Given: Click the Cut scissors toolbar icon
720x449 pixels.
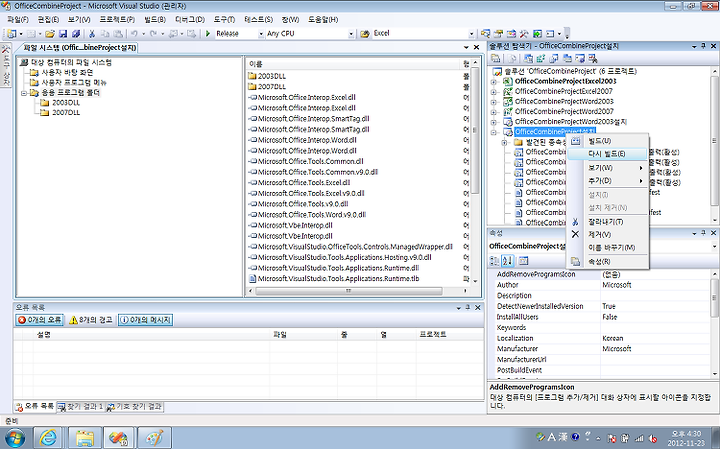Looking at the screenshot, I should click(92, 34).
